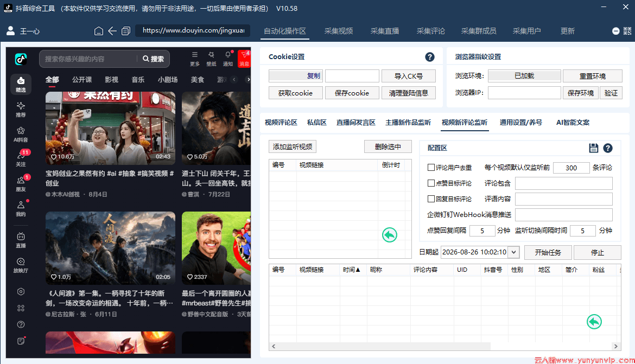This screenshot has width=635, height=364.
Task: Click the 停止 button
Action: pos(598,252)
